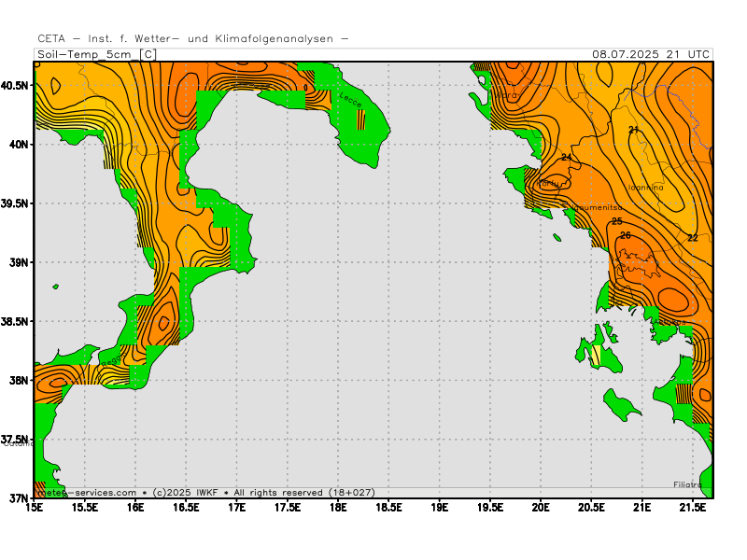
Task: Click the '18E' longitude axis label
Action: pyautogui.click(x=338, y=508)
